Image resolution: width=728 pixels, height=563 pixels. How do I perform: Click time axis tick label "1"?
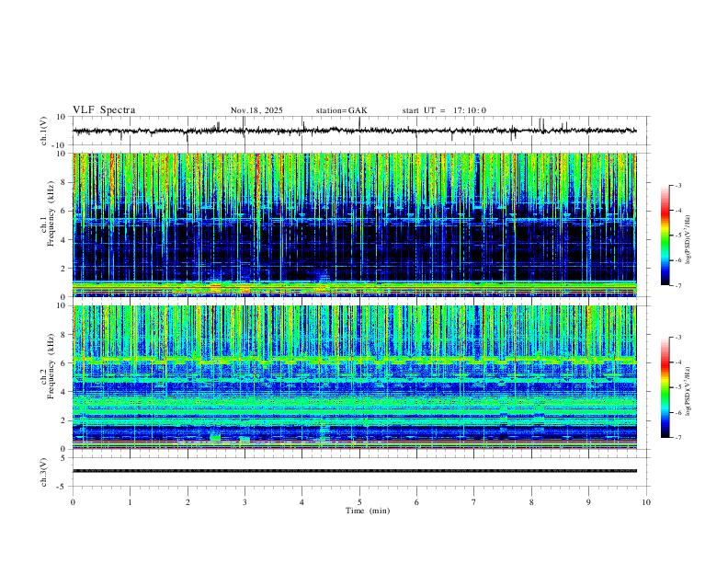(x=130, y=502)
